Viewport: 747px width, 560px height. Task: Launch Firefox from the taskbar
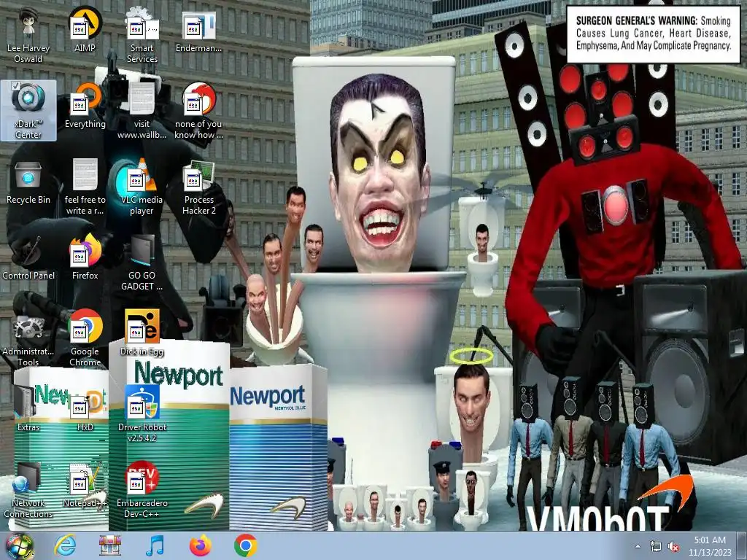(200, 545)
